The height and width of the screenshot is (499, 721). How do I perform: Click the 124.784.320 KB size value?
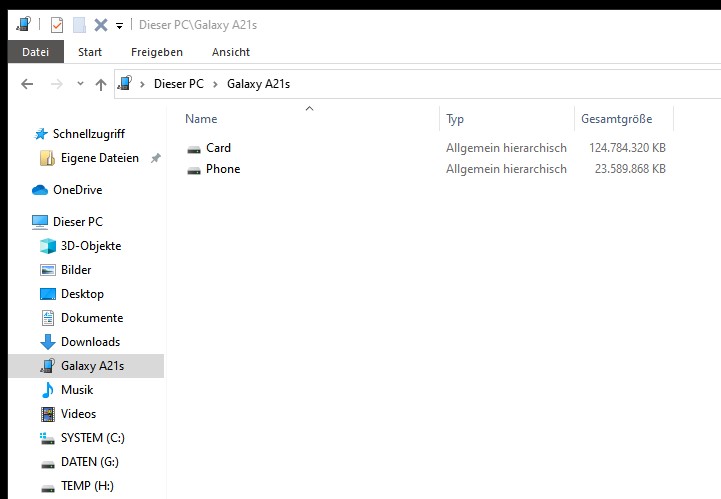pyautogui.click(x=627, y=148)
